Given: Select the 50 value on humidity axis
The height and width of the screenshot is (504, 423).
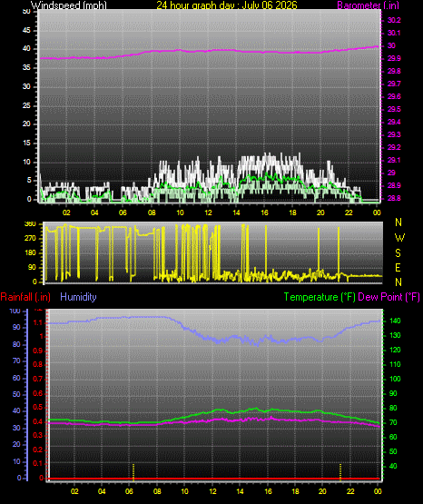Looking at the screenshot, I should 16,394.
